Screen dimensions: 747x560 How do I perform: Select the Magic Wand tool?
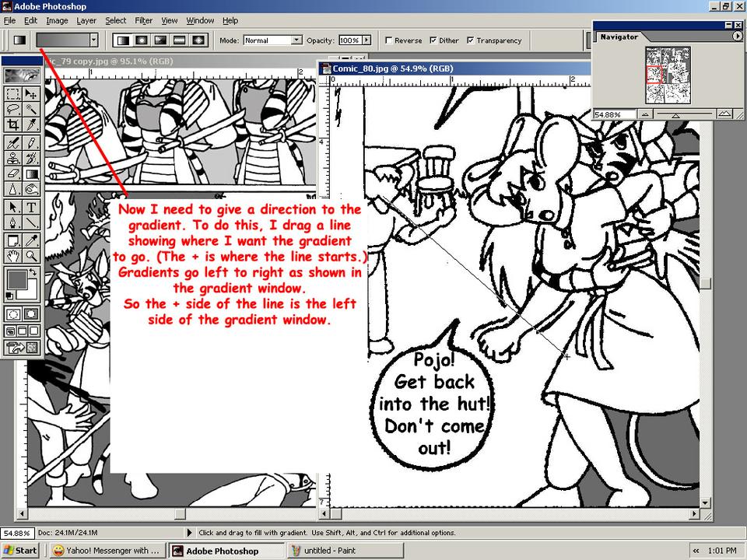coord(31,109)
